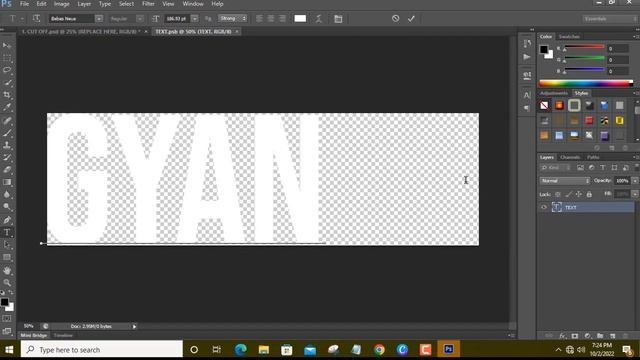Open the font size dropdown arrow
This screenshot has width=640, height=360.
click(x=195, y=18)
